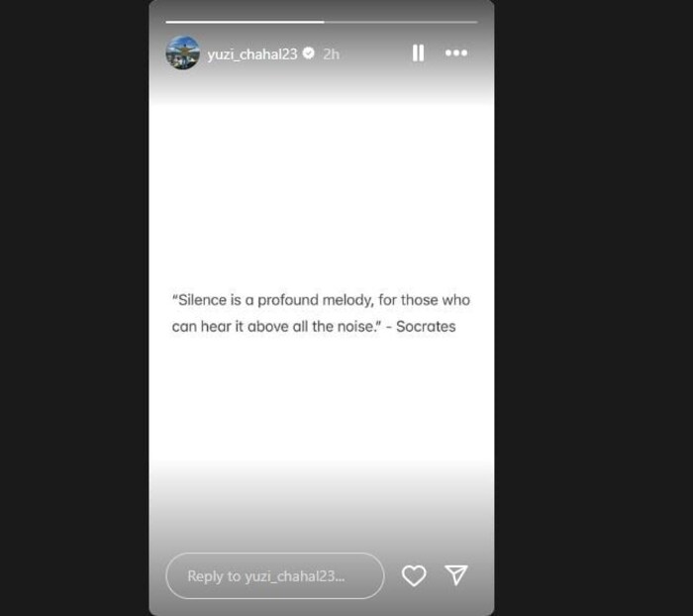Click the quote line starting 'can hear it'
693x616 pixels.
pos(314,327)
